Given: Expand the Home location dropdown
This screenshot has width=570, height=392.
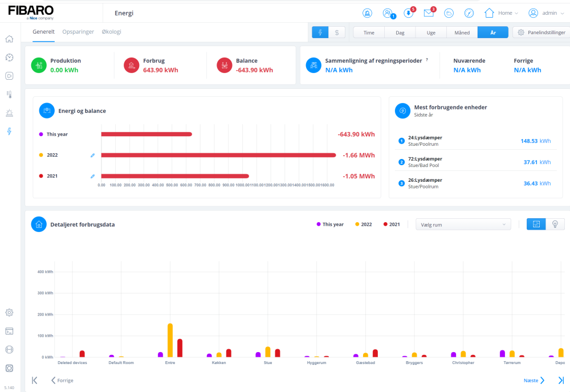Looking at the screenshot, I should 501,13.
